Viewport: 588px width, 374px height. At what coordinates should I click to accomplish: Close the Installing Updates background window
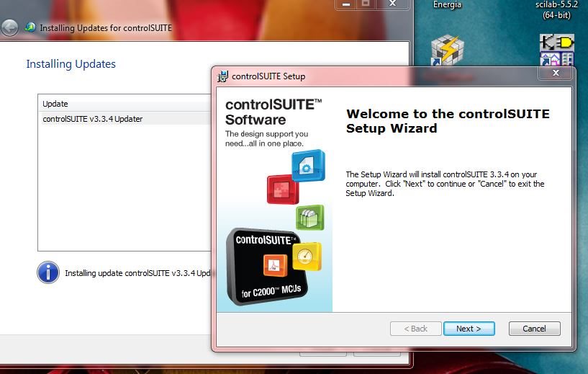pos(392,4)
